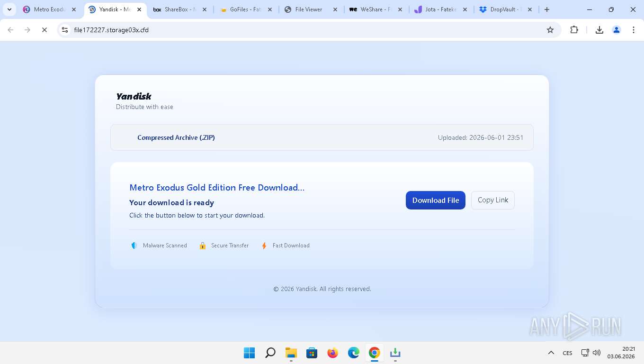Open network settings tray icon
The height and width of the screenshot is (364, 644).
(585, 353)
